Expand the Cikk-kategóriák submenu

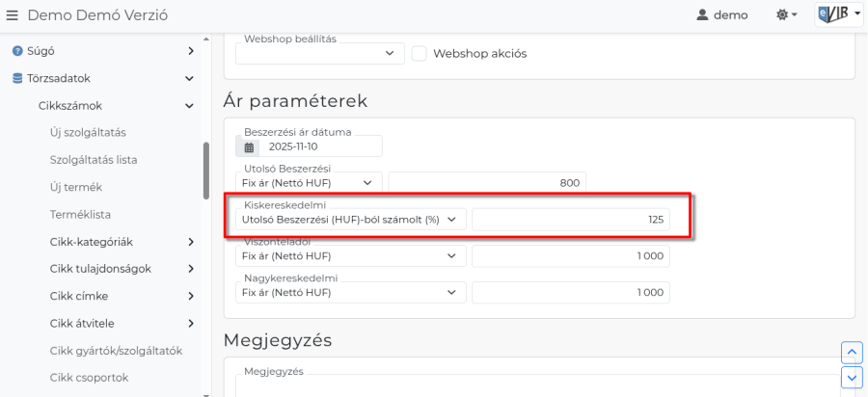click(x=191, y=242)
